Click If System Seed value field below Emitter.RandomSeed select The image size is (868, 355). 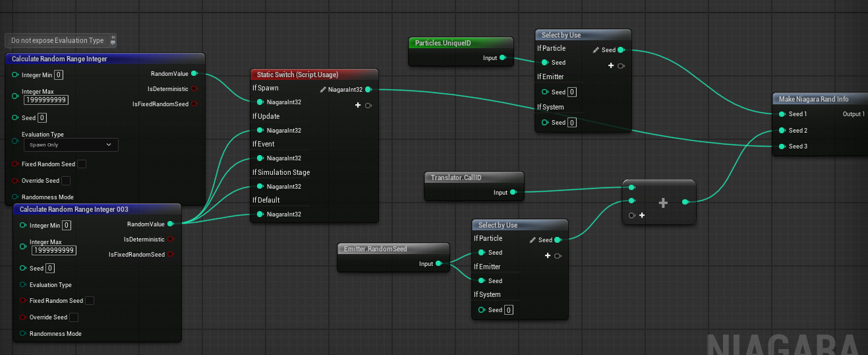click(509, 310)
